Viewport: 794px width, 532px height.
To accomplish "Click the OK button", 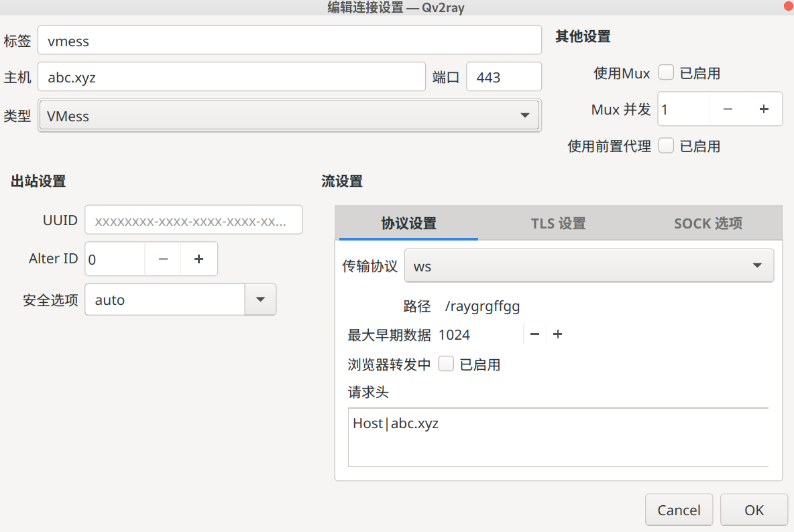I will click(754, 509).
